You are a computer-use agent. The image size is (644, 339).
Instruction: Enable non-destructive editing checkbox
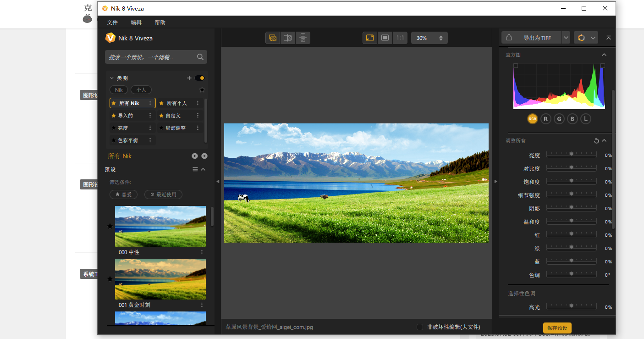tap(420, 327)
